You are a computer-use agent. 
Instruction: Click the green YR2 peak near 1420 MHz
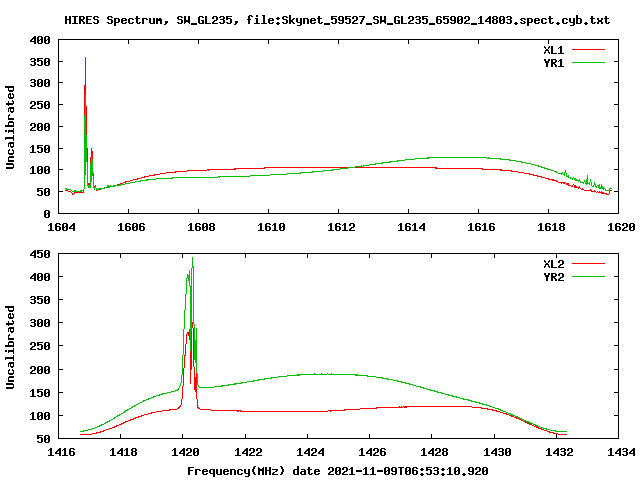[192, 258]
